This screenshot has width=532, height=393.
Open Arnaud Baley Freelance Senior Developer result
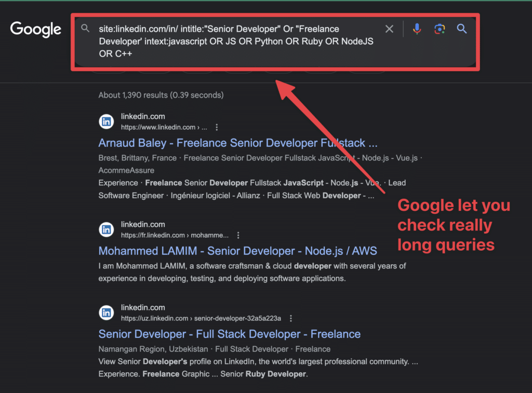point(238,143)
